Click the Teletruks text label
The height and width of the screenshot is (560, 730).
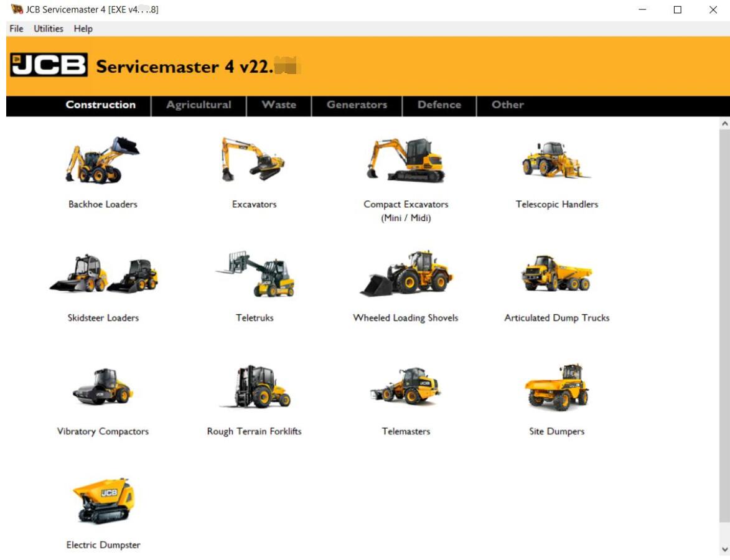point(255,317)
